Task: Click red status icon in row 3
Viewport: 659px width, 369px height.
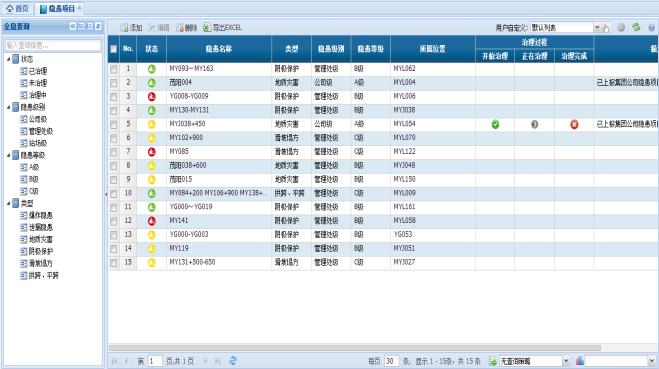Action: 152,97
